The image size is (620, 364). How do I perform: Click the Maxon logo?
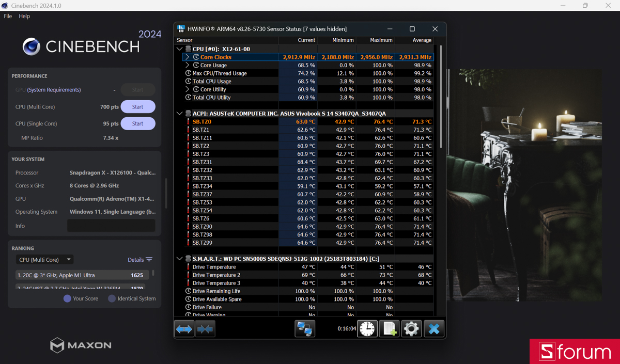80,346
